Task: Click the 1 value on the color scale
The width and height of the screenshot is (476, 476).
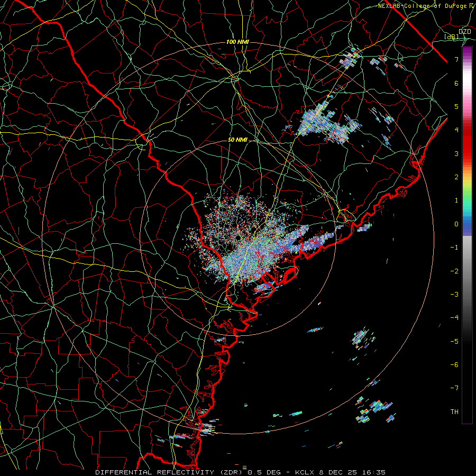Action: point(456,200)
